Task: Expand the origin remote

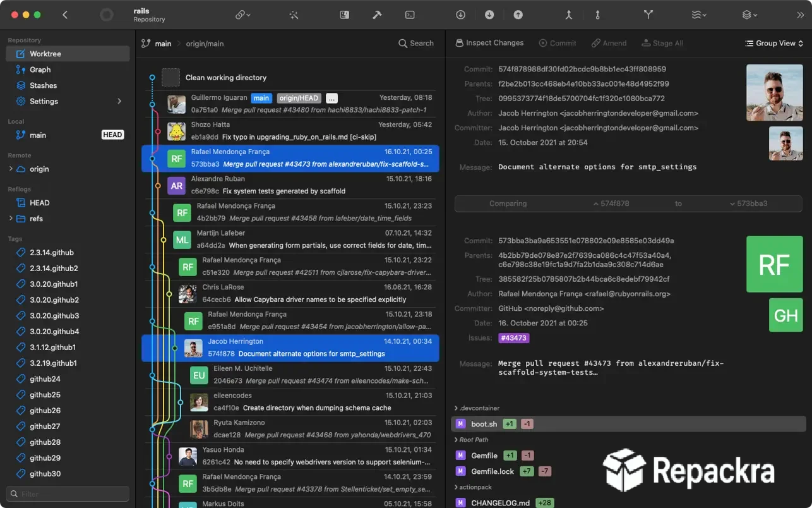Action: [x=10, y=169]
